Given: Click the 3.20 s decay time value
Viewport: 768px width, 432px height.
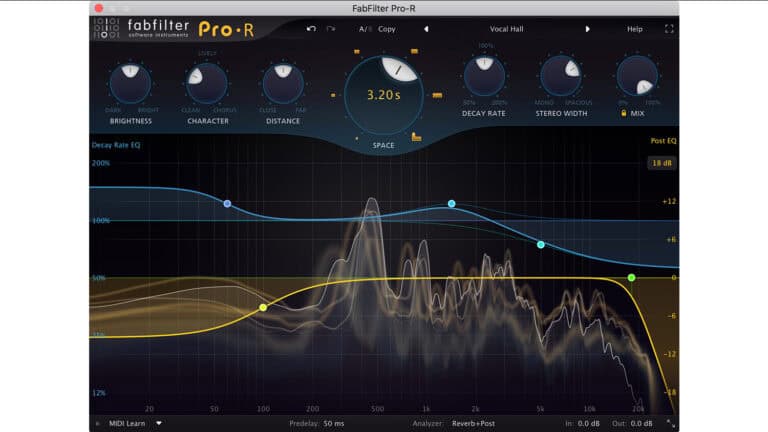Looking at the screenshot, I should click(384, 95).
